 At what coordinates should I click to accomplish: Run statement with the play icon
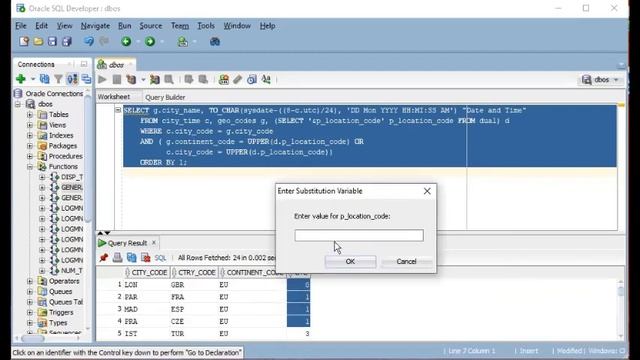[102, 79]
